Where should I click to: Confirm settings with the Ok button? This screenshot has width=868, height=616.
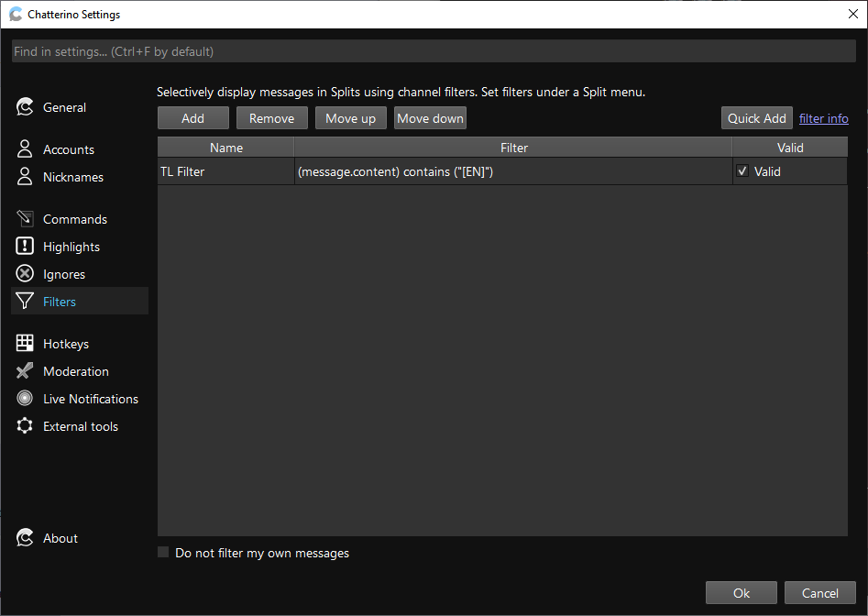click(742, 593)
